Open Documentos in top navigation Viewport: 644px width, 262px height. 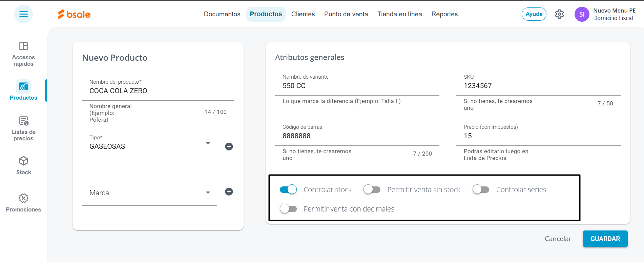(x=222, y=14)
